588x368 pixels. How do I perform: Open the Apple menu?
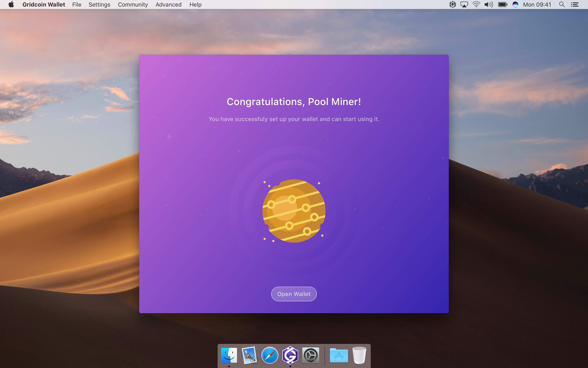11,4
